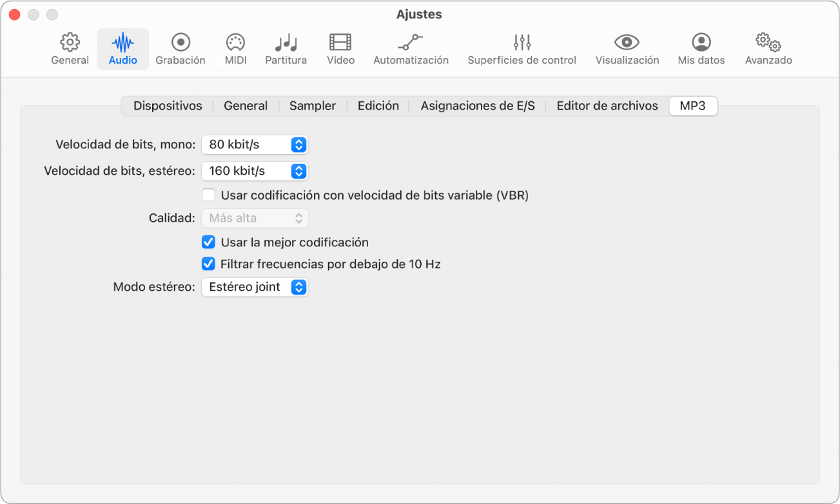Switch to the Editor de archivos tab

(x=607, y=106)
